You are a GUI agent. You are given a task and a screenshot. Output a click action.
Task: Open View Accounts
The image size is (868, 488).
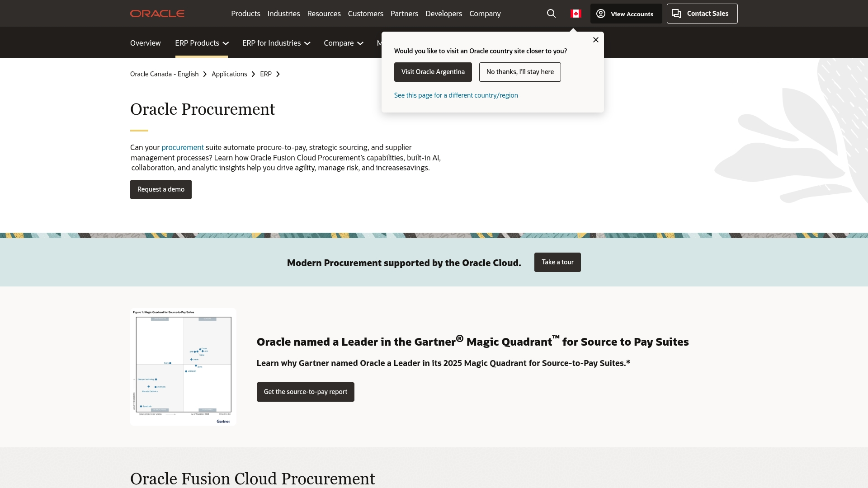click(626, 14)
